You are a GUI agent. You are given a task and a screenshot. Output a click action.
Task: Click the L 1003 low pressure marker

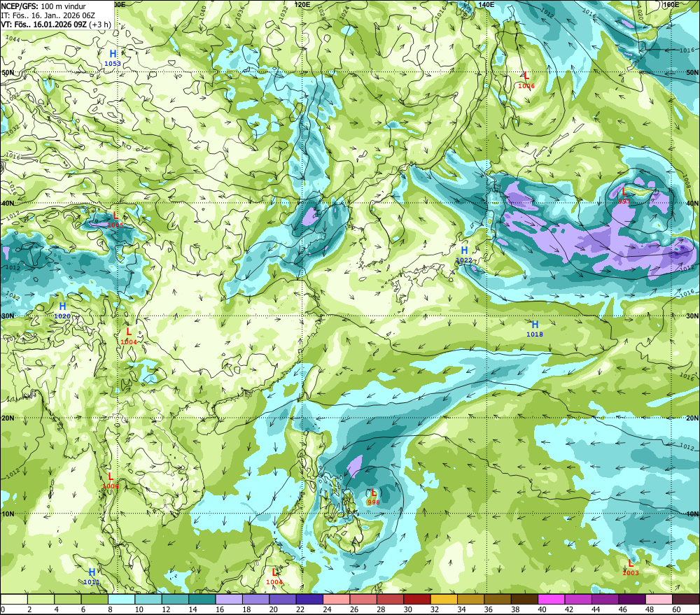[x=631, y=567]
